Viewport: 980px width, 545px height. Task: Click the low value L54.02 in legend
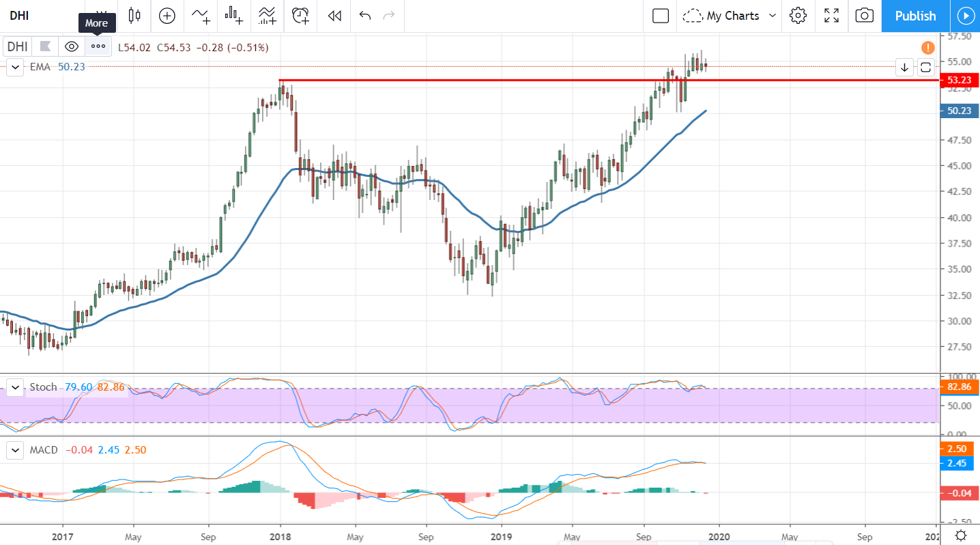(135, 47)
